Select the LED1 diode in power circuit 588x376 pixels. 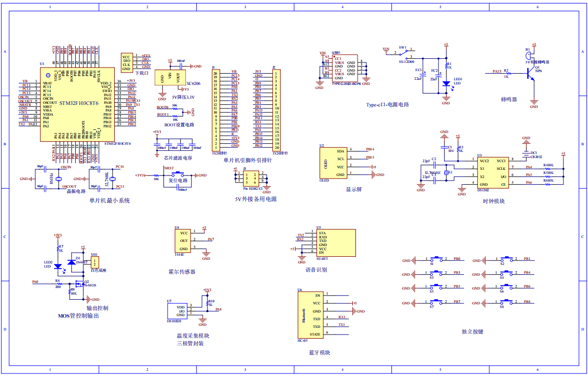click(446, 83)
